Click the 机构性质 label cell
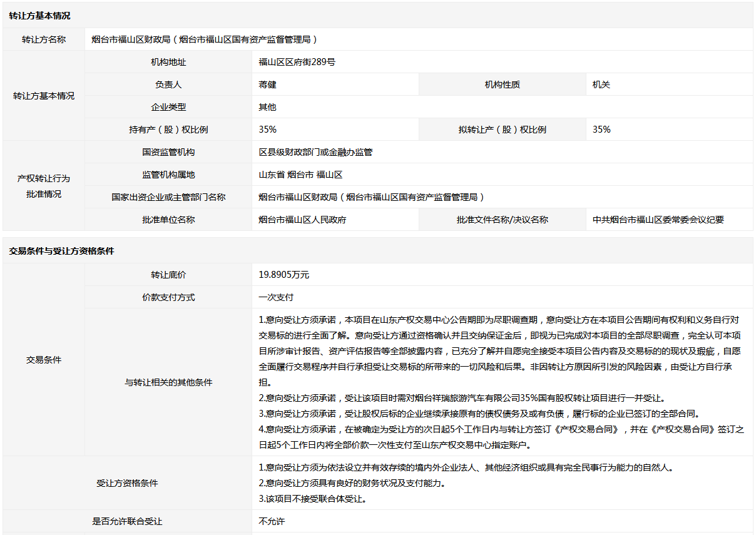Viewport: 756px width, 535px height. (502, 84)
